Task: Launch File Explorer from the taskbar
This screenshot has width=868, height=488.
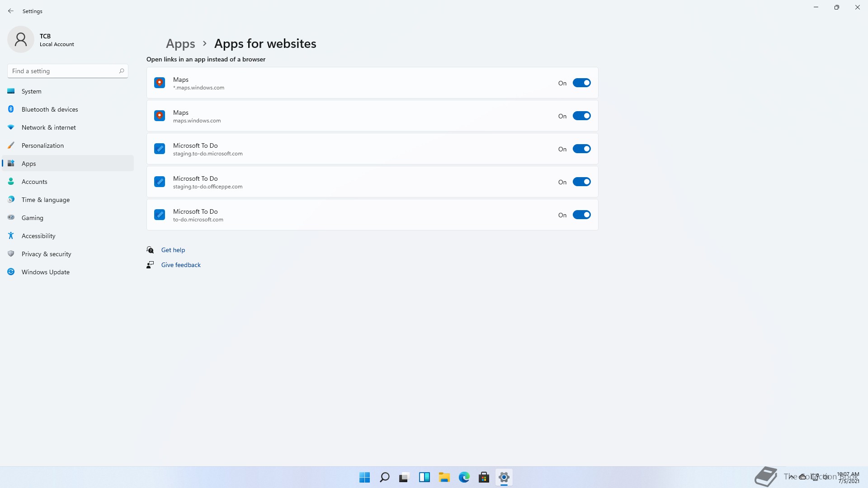Action: point(444,477)
